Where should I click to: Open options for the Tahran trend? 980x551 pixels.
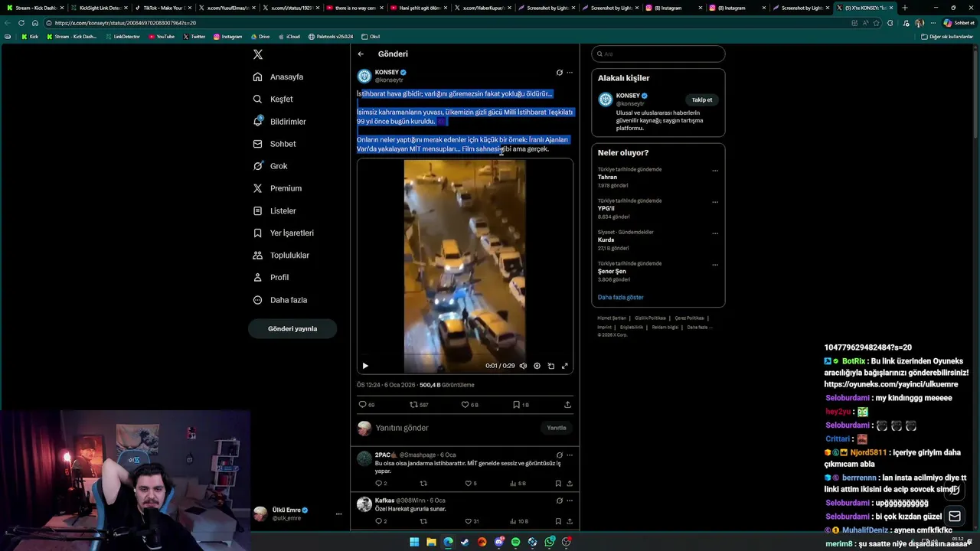(x=715, y=171)
